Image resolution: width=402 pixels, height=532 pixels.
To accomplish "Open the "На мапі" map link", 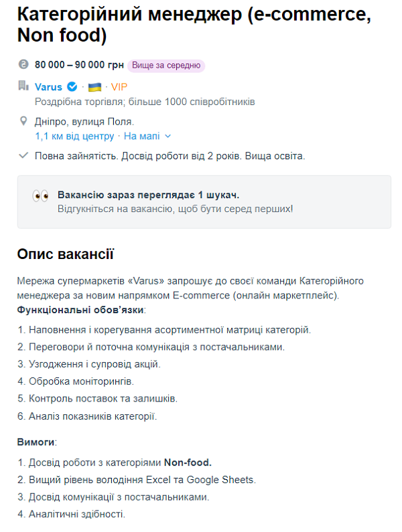I will click(x=141, y=136).
